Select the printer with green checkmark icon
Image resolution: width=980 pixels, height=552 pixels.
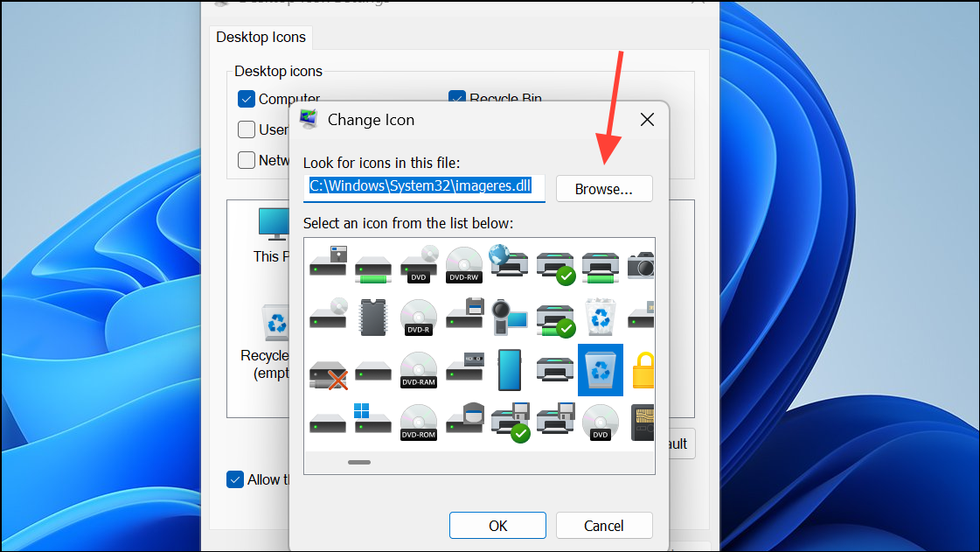tap(555, 265)
